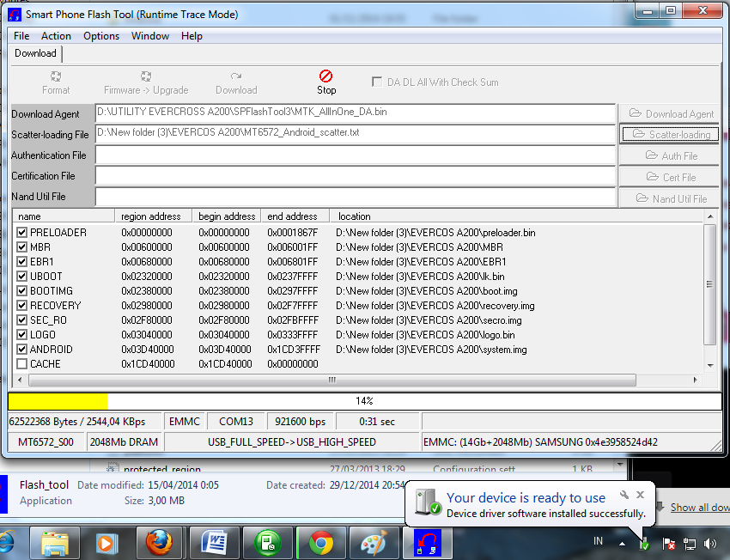The height and width of the screenshot is (560, 730).
Task: Uncheck the EBR1 partition checkbox
Action: (x=21, y=262)
